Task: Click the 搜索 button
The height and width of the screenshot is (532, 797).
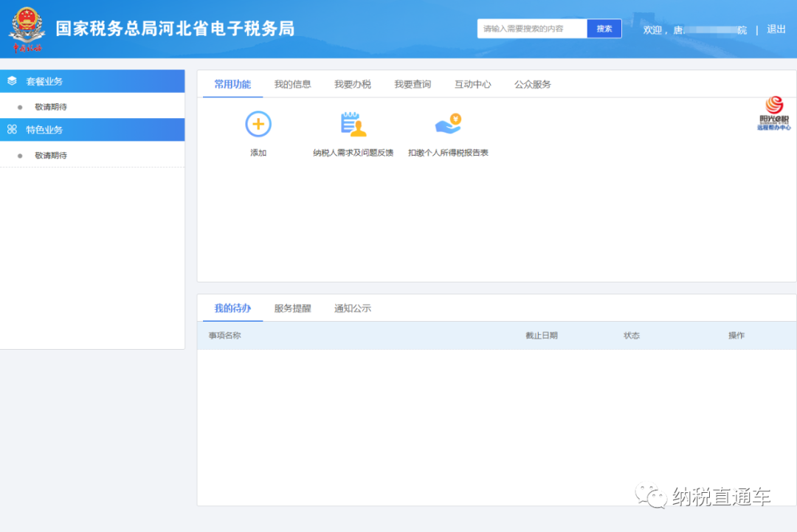Action: [604, 29]
